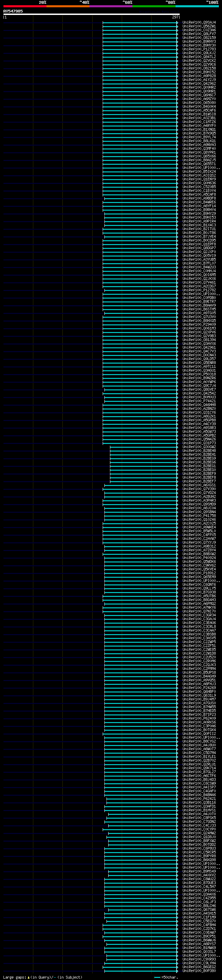222x980 pixels.
Task: Open hit UniRef100_Q84TL2
Action: coord(199,57)
